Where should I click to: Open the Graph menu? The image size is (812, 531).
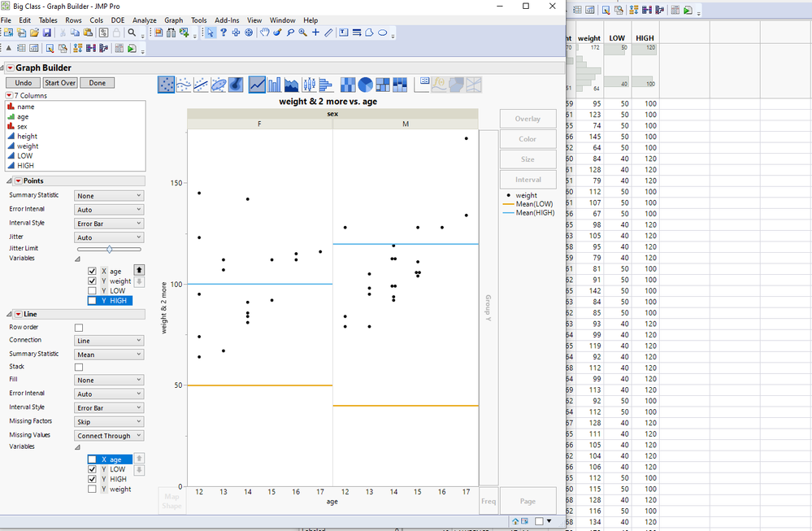tap(173, 20)
